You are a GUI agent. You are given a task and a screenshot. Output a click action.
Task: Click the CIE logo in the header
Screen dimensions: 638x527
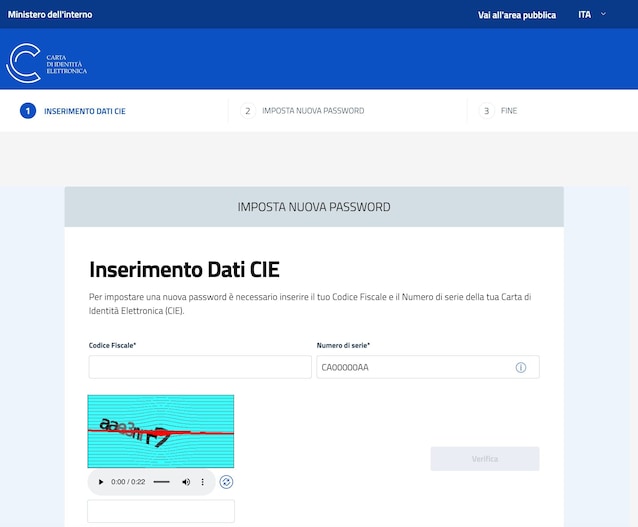click(47, 63)
